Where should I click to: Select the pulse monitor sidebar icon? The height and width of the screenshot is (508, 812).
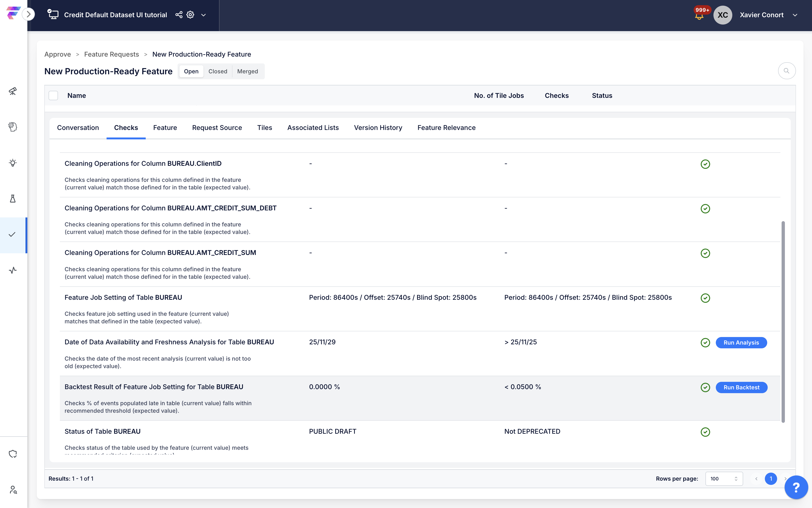tap(13, 270)
